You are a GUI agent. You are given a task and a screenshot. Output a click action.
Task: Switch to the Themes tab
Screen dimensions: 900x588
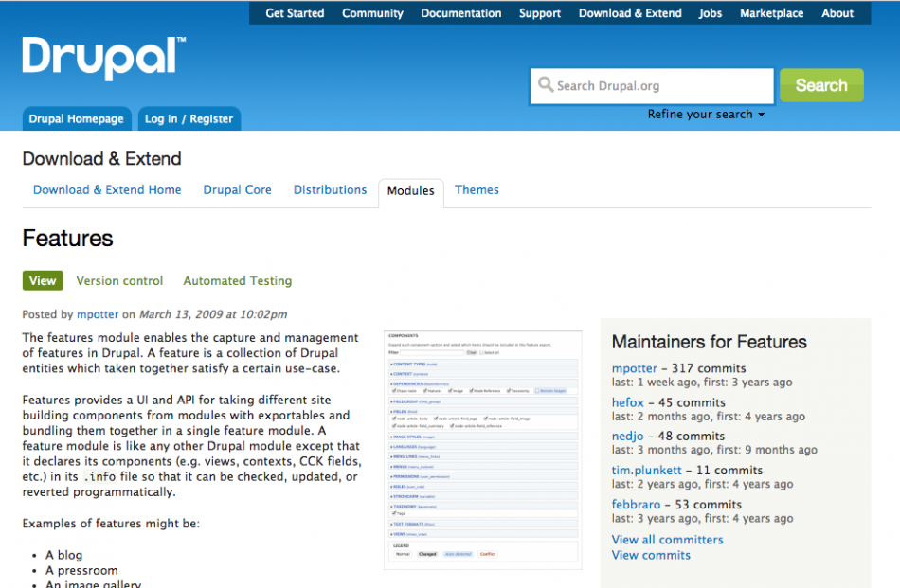(x=477, y=190)
